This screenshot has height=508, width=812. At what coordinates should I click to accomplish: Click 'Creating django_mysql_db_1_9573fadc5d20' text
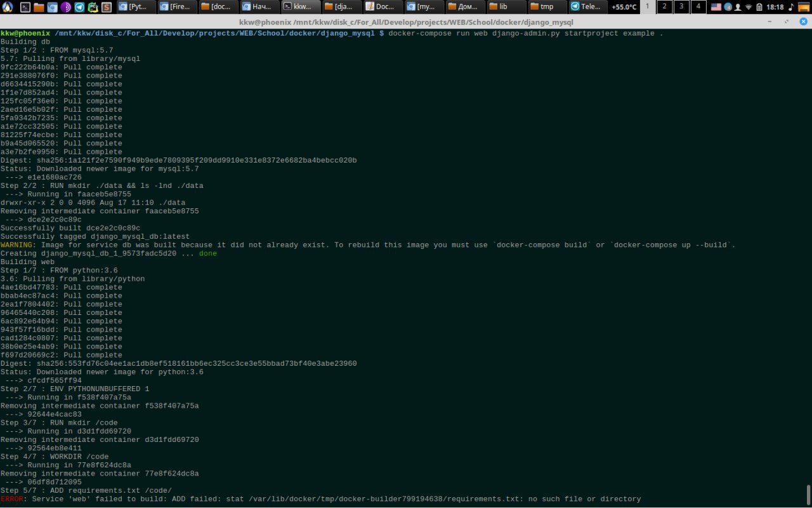pyautogui.click(x=88, y=253)
